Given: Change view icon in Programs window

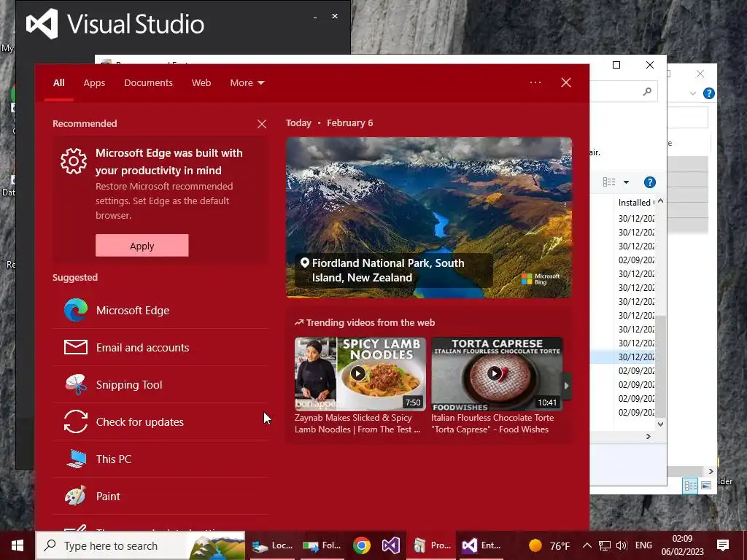Looking at the screenshot, I should coord(609,182).
